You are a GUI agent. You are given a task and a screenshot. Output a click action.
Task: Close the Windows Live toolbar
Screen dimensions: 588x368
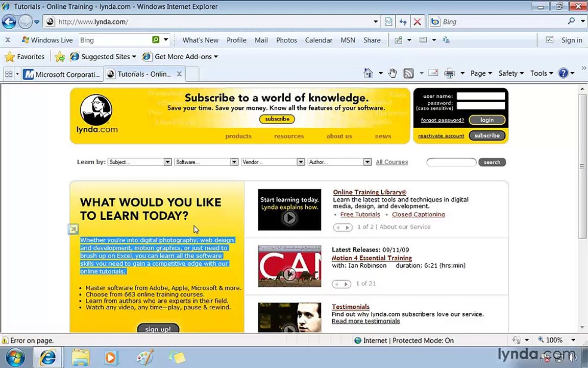[x=8, y=40]
